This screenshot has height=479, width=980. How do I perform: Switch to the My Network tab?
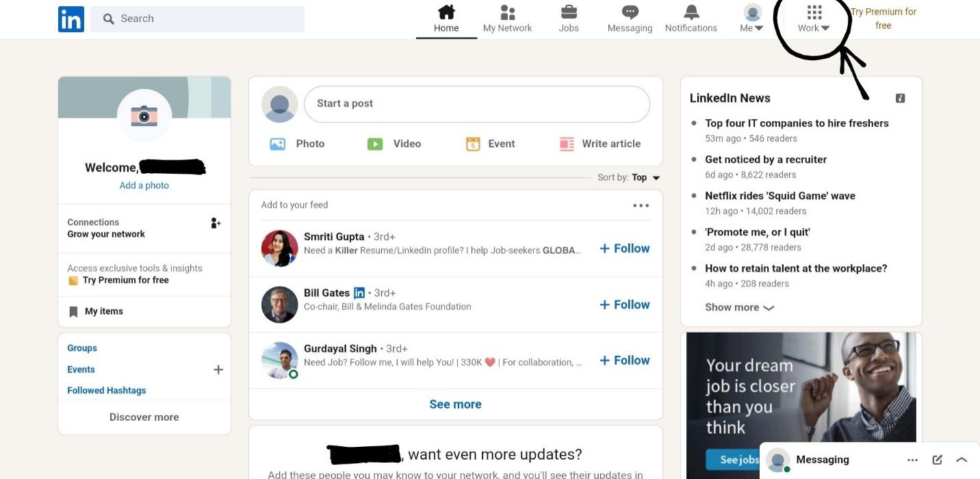pyautogui.click(x=507, y=18)
